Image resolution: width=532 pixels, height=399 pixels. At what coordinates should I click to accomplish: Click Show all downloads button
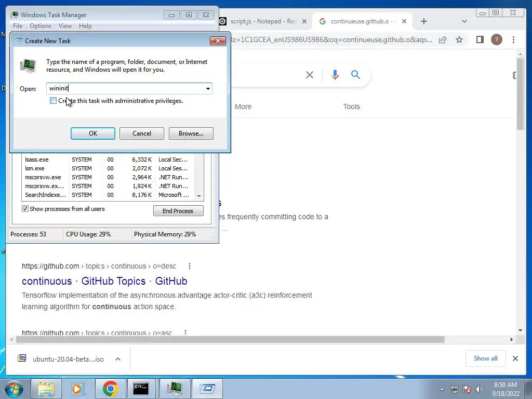486,358
